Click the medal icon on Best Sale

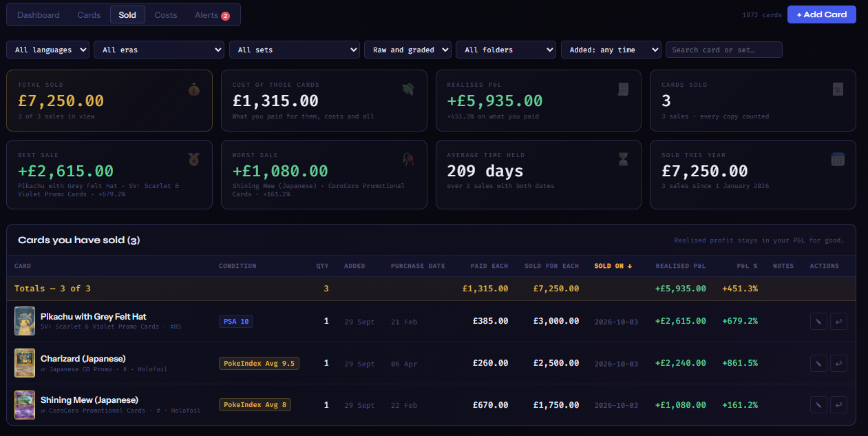click(193, 159)
